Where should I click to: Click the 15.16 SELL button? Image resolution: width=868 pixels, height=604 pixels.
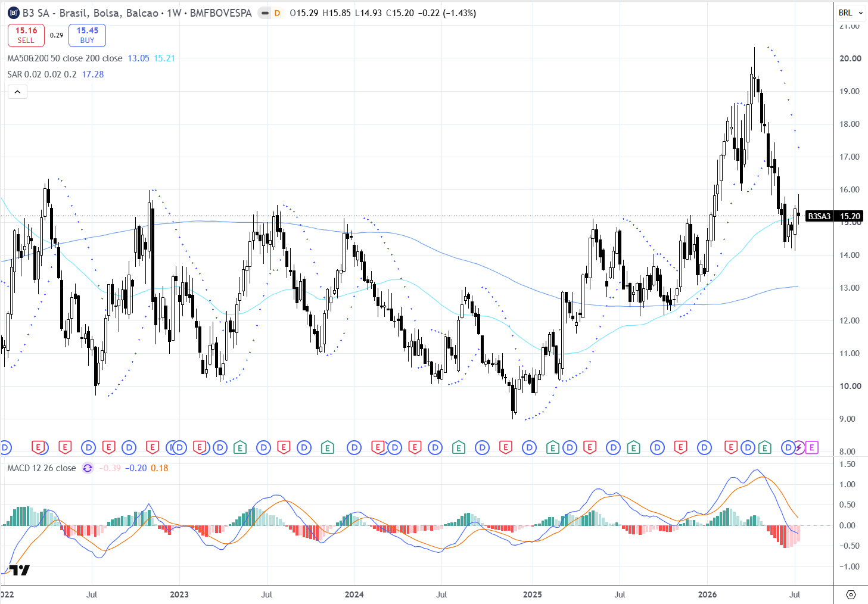pos(26,35)
